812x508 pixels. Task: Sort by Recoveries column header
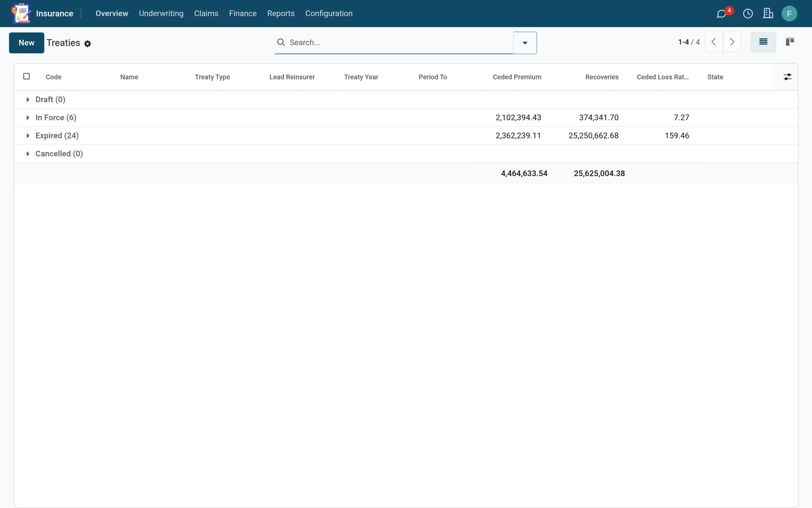point(602,77)
